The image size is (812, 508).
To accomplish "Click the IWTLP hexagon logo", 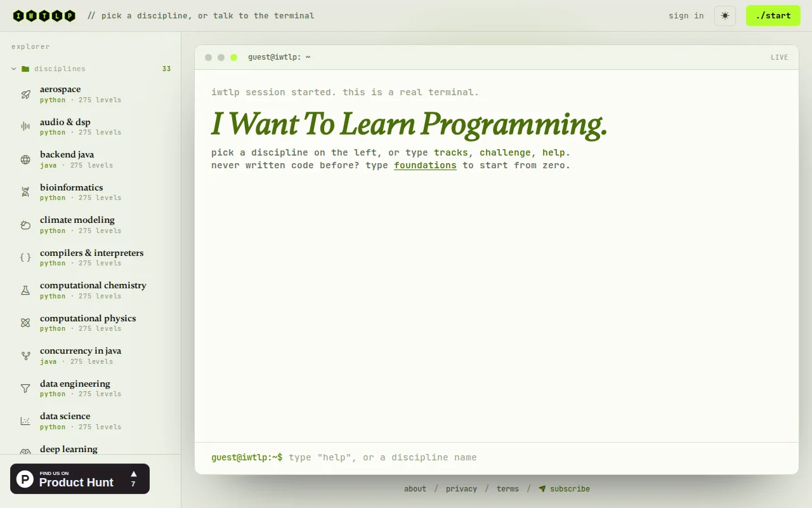I will 44,16.
